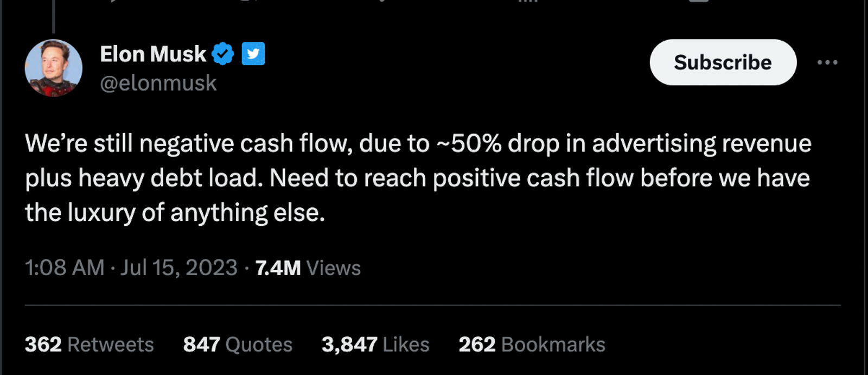
Task: Show the 847 Quotes list
Action: 238,345
